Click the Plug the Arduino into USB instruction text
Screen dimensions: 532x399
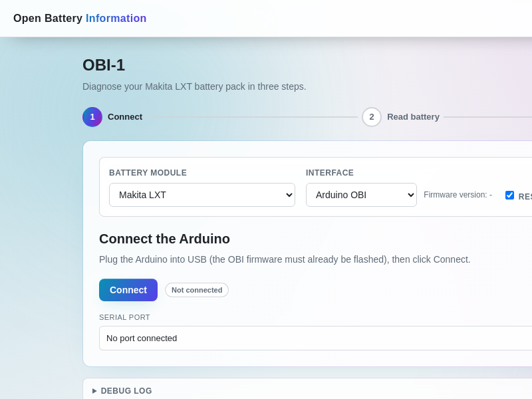(x=285, y=259)
